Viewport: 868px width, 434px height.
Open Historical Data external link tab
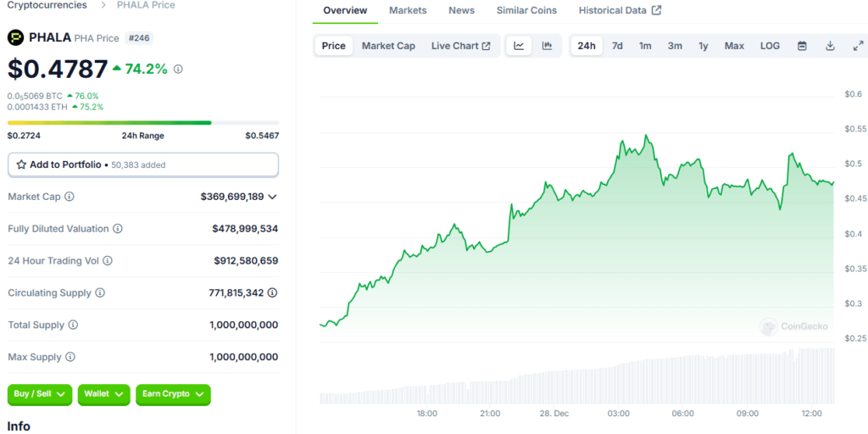click(620, 10)
